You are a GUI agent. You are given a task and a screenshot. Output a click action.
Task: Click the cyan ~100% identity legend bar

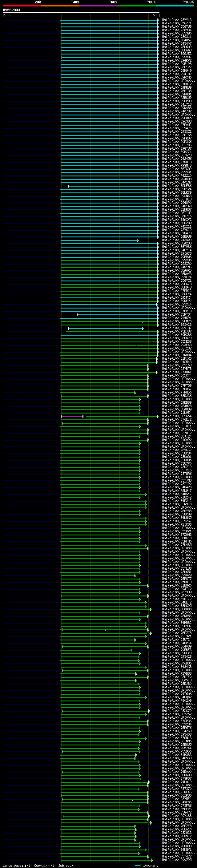coord(175,6)
